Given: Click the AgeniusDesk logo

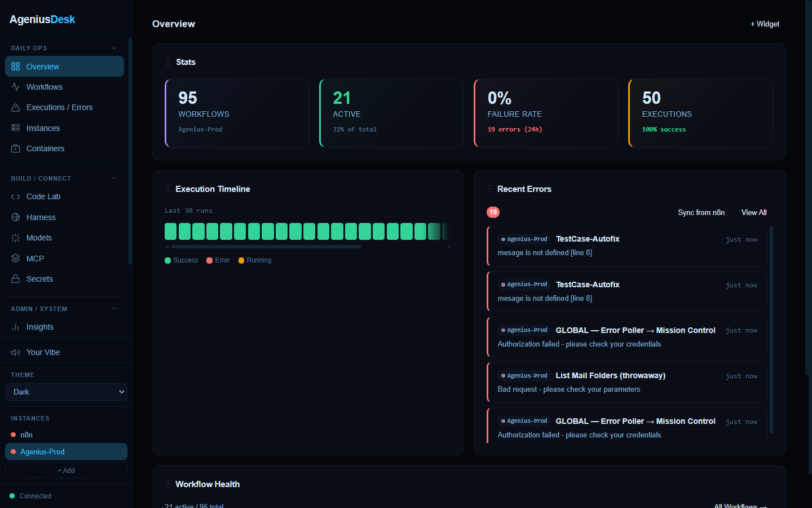Looking at the screenshot, I should [x=42, y=19].
